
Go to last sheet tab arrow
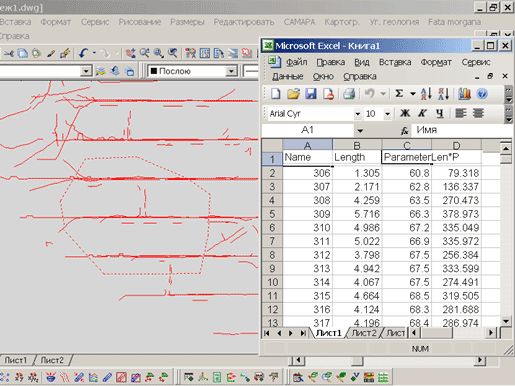(x=303, y=333)
